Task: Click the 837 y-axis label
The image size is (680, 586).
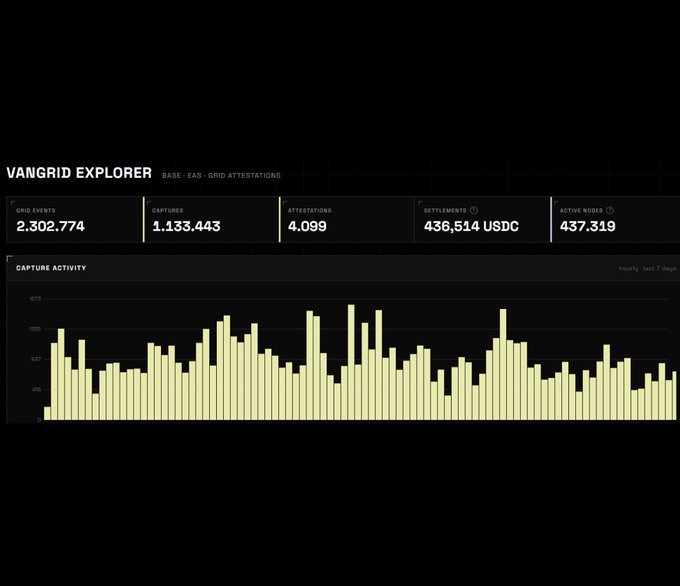Action: point(36,359)
